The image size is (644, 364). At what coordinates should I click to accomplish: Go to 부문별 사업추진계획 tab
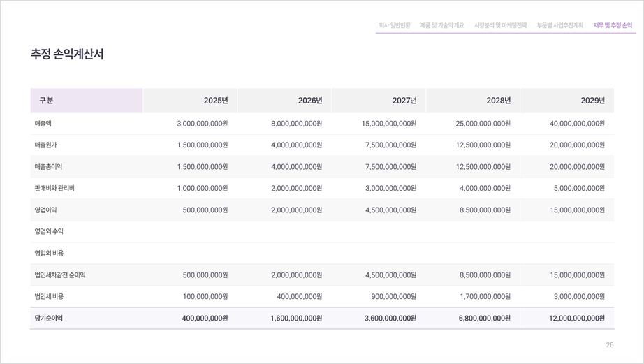click(559, 25)
